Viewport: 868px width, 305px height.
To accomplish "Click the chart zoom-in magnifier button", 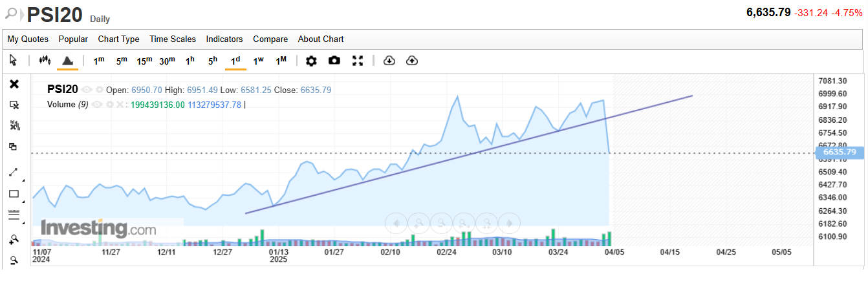I will 14,239.
